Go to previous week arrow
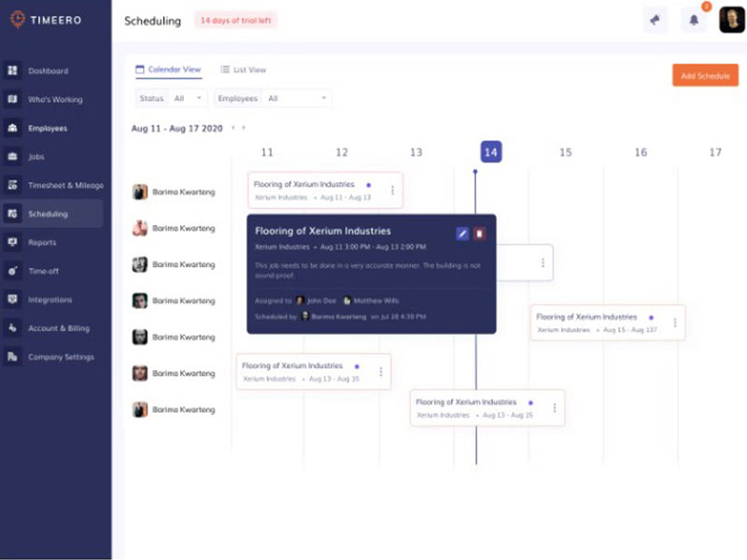747x560 pixels. click(x=233, y=128)
